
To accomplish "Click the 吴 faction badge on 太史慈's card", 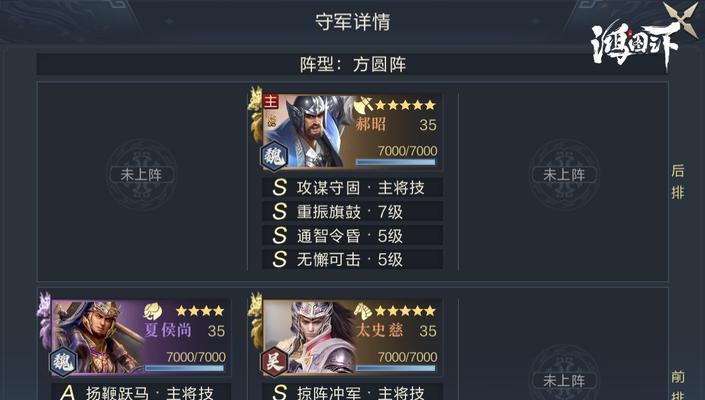I will point(274,362).
